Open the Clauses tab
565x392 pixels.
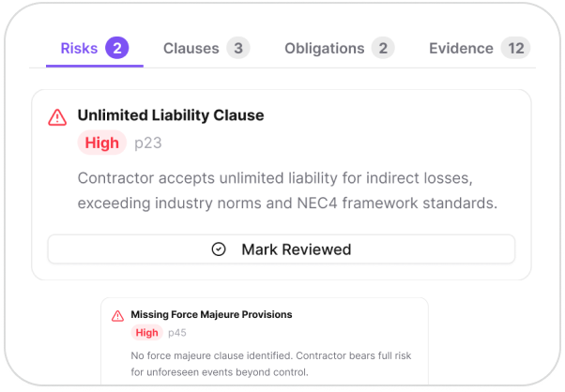pos(191,48)
